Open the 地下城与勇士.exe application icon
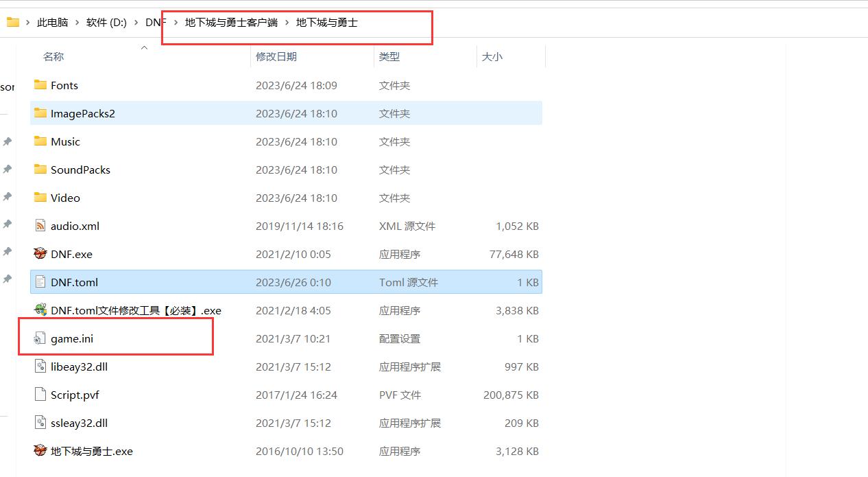Screen dimensions: 868x477 point(40,451)
